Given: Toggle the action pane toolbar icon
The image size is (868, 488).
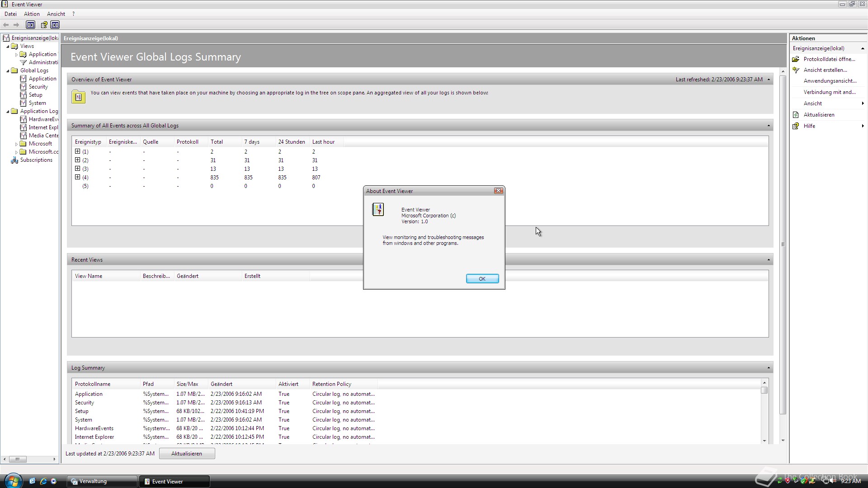Looking at the screenshot, I should pyautogui.click(x=55, y=25).
